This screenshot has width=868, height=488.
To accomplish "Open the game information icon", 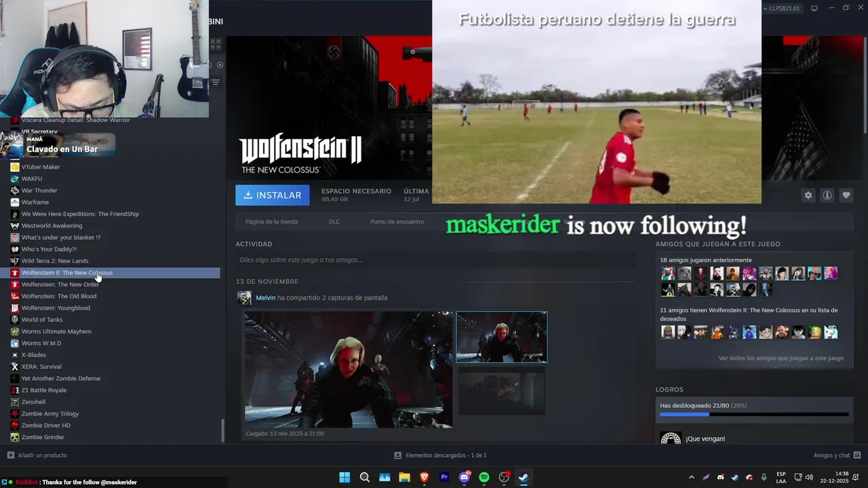I will click(x=827, y=195).
